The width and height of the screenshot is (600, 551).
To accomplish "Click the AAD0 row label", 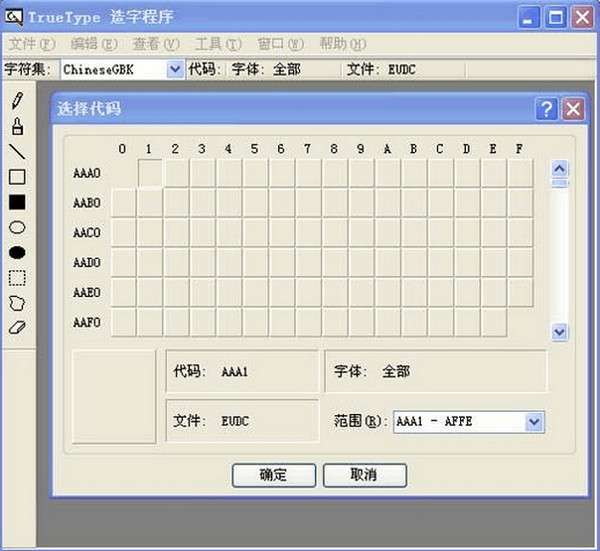I will coord(87,262).
